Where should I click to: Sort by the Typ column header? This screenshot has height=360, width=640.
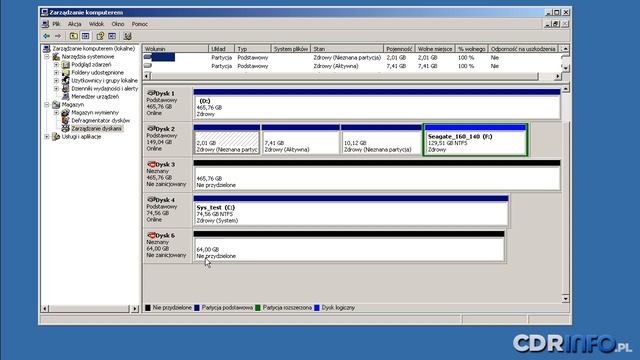(253, 49)
